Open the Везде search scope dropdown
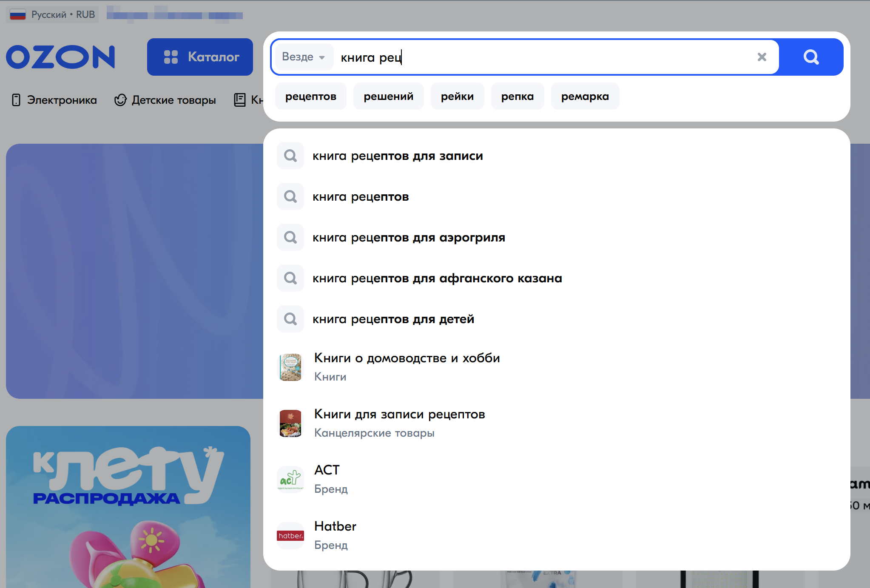Viewport: 870px width, 588px height. (x=304, y=57)
